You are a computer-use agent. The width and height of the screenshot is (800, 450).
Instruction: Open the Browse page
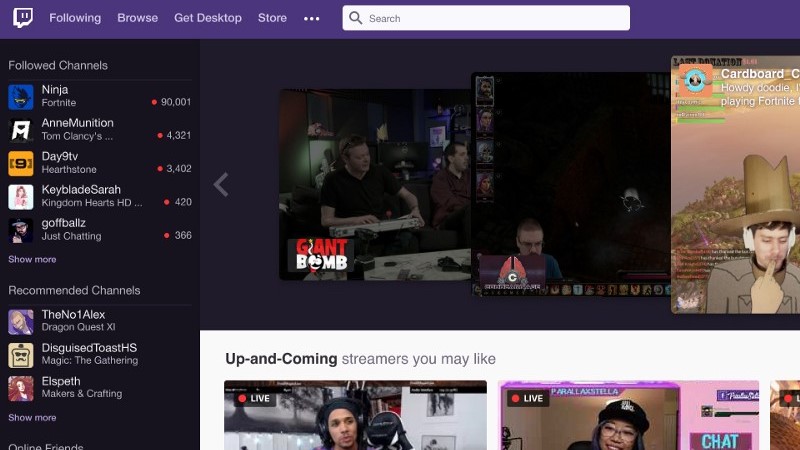(138, 18)
